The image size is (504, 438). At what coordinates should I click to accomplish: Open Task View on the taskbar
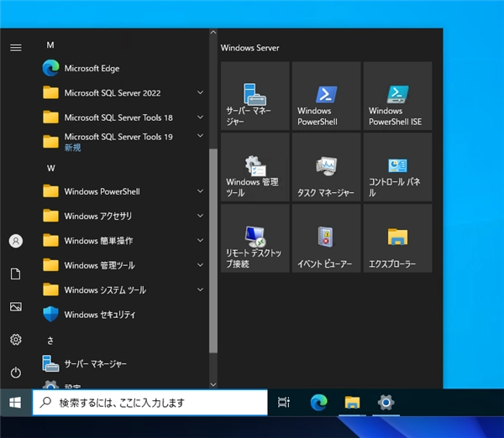284,403
